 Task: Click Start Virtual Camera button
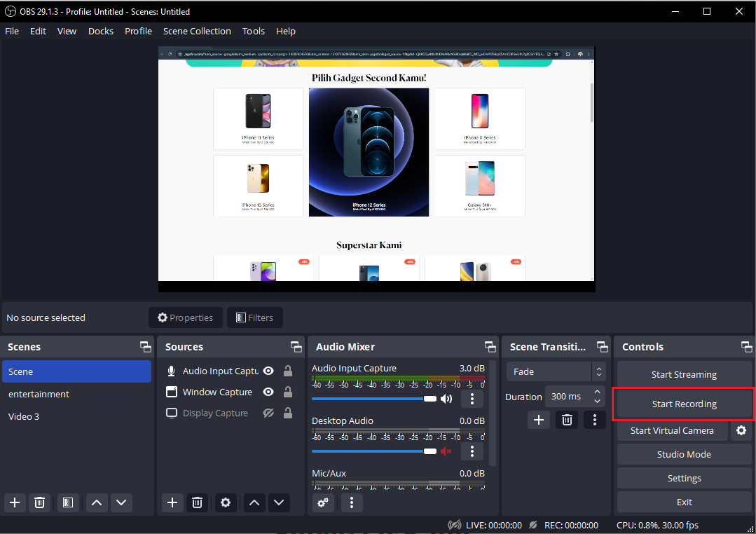(x=672, y=430)
